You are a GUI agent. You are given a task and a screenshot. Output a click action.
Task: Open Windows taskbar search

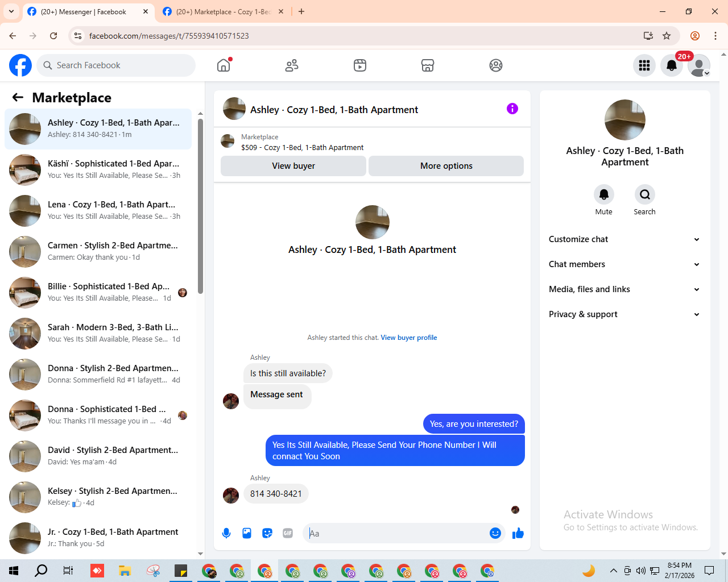point(41,571)
